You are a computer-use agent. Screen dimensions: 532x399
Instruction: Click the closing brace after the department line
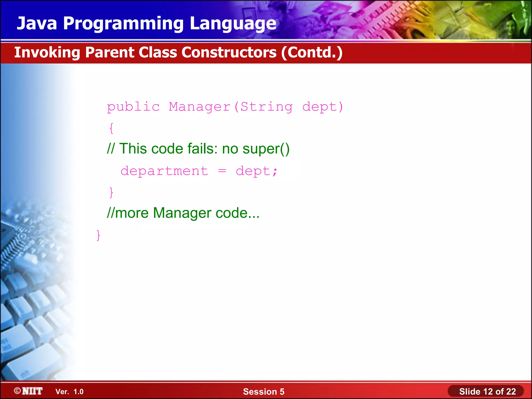111,192
